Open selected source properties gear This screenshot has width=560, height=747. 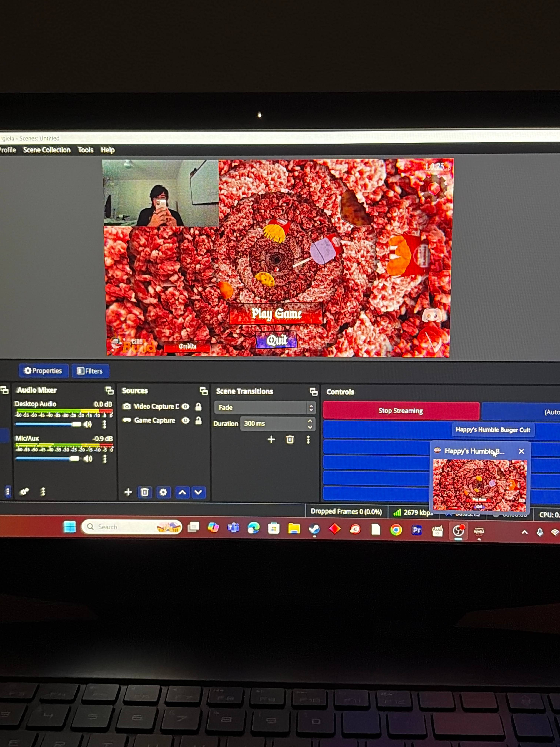(163, 492)
